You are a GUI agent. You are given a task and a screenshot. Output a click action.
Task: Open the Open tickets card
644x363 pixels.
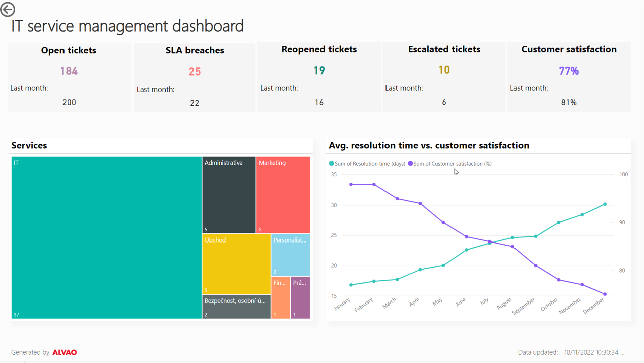coord(69,77)
